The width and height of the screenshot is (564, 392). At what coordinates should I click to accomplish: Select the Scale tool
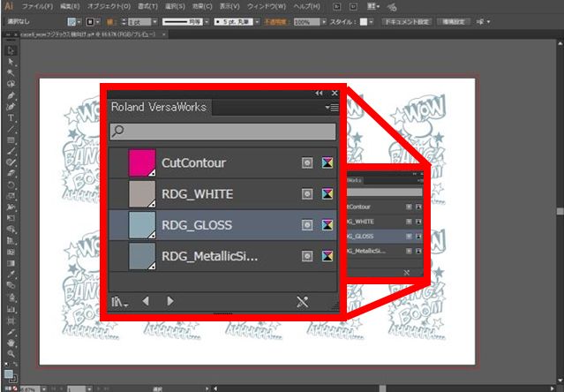point(11,196)
